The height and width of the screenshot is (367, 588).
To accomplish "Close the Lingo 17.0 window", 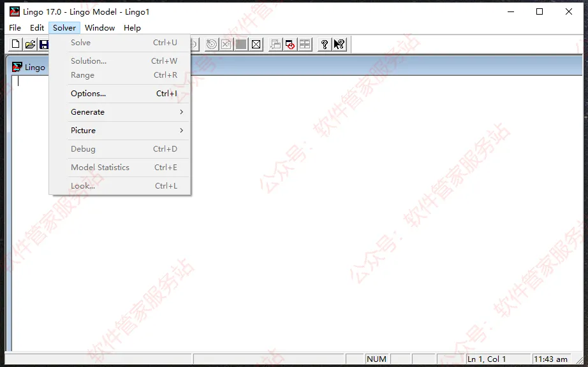I will point(568,11).
